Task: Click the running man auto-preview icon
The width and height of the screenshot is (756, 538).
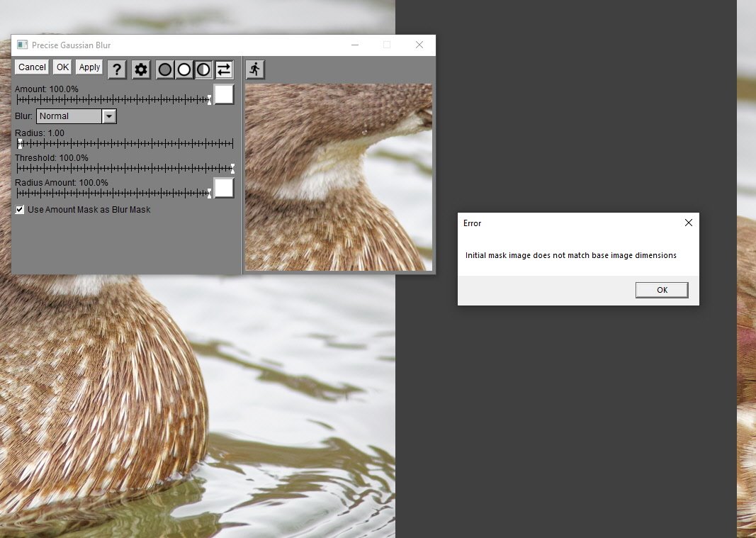Action: pos(255,69)
